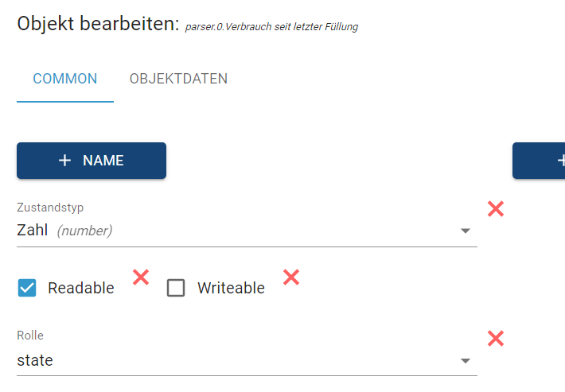
Task: Select the COMMON tab
Action: click(65, 79)
